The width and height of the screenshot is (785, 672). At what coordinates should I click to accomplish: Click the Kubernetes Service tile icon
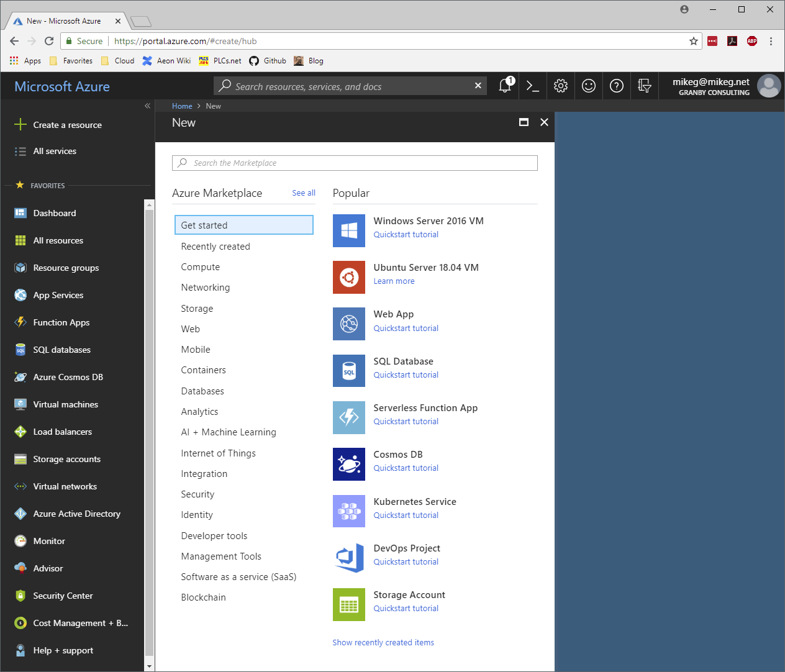[x=349, y=511]
